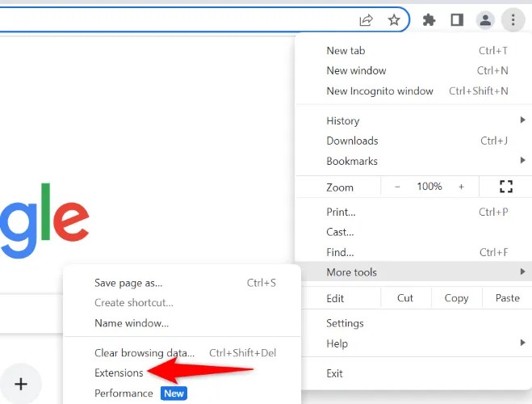Expand the Bookmarks submenu

click(415, 161)
